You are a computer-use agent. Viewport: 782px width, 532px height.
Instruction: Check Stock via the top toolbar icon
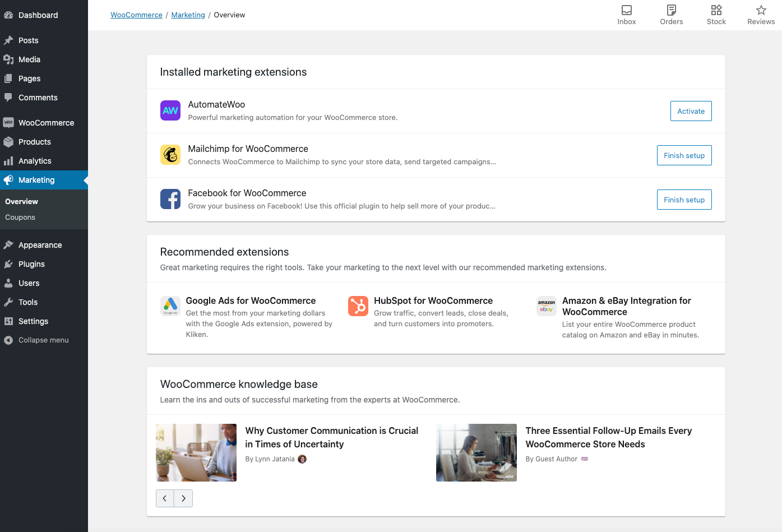point(716,15)
